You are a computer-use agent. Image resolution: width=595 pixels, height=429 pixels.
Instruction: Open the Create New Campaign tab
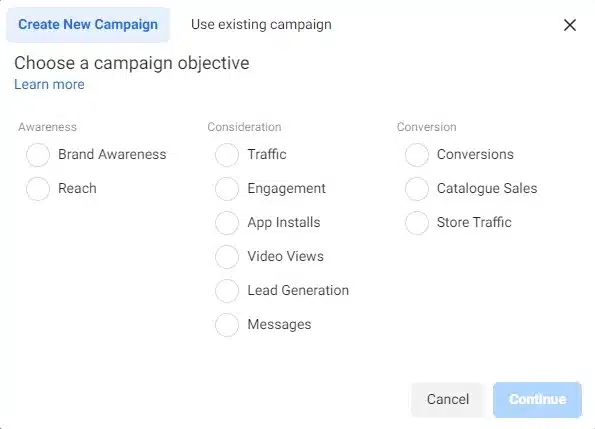pos(88,25)
